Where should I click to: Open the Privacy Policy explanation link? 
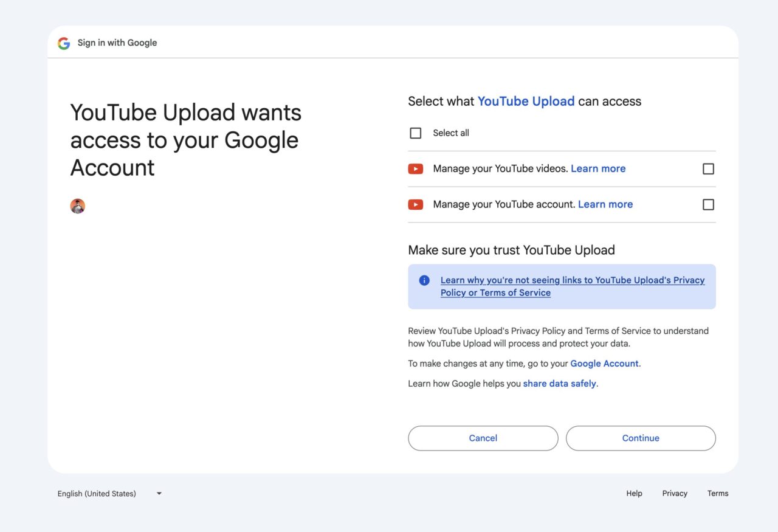(572, 286)
